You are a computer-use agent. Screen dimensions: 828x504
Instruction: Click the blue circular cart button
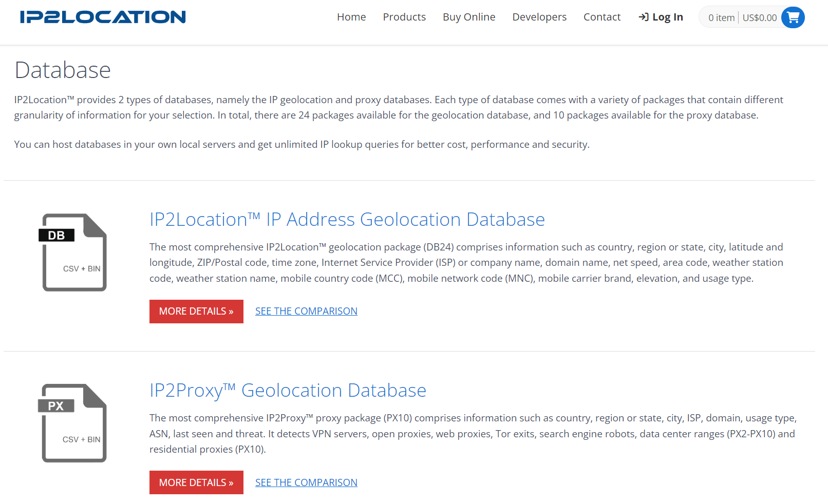[793, 17]
